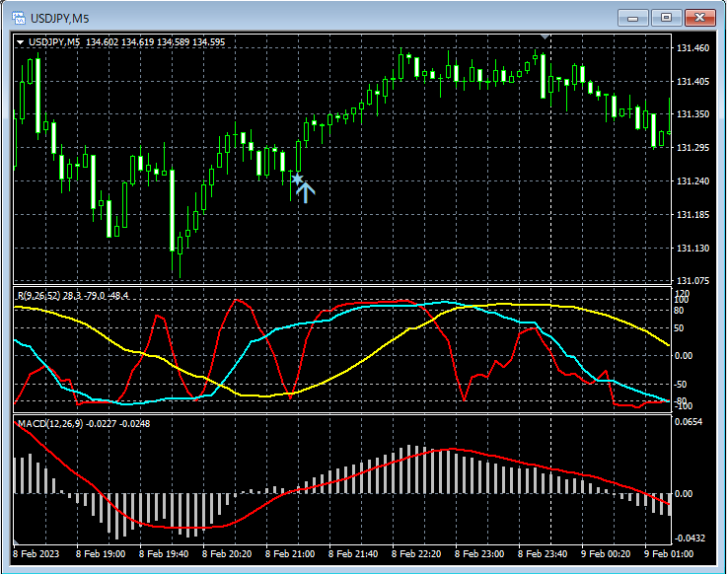Click price level 131.240 on the scale

(692, 180)
